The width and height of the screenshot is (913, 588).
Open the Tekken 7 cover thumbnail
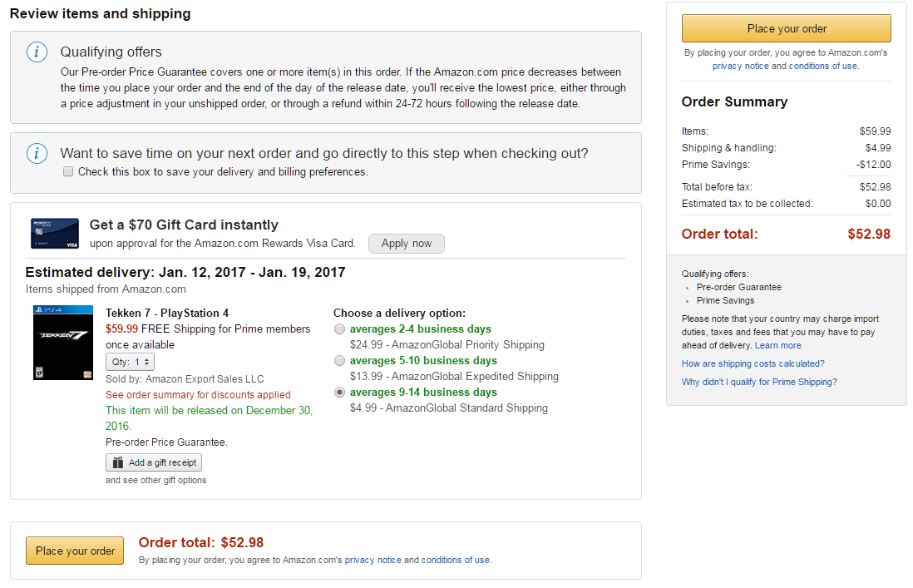(x=63, y=343)
